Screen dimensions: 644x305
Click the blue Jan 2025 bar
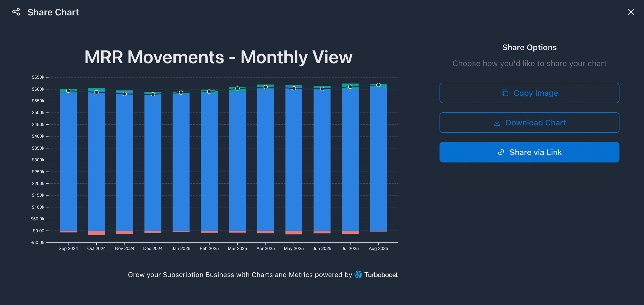point(181,162)
